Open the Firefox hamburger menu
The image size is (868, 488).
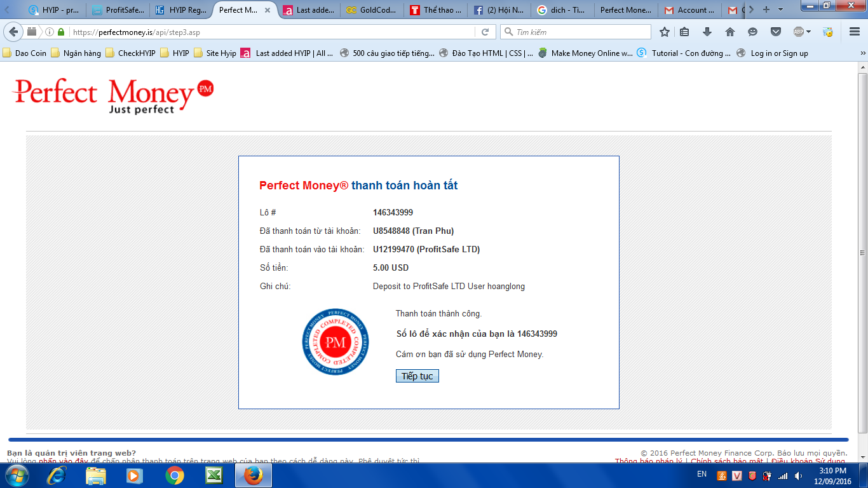point(855,32)
